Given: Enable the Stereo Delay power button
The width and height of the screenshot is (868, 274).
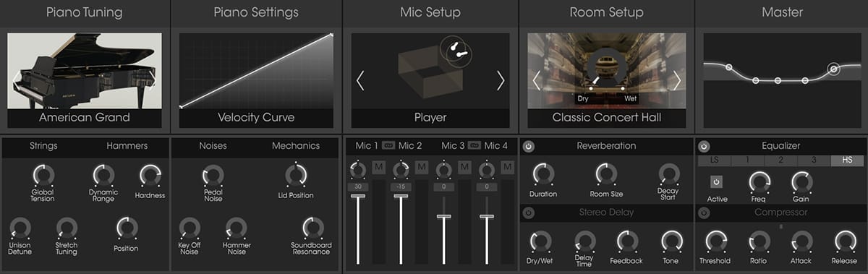Looking at the screenshot, I should (x=528, y=213).
